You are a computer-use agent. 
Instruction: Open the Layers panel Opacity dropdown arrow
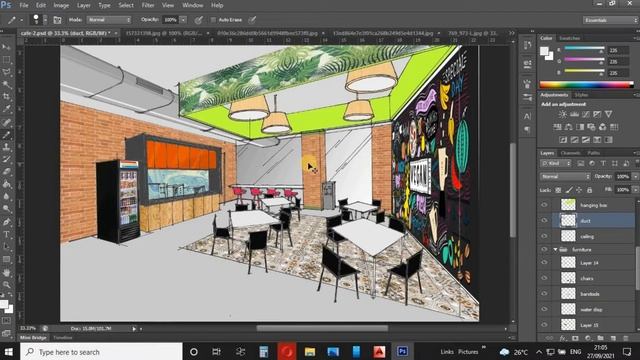(x=635, y=176)
